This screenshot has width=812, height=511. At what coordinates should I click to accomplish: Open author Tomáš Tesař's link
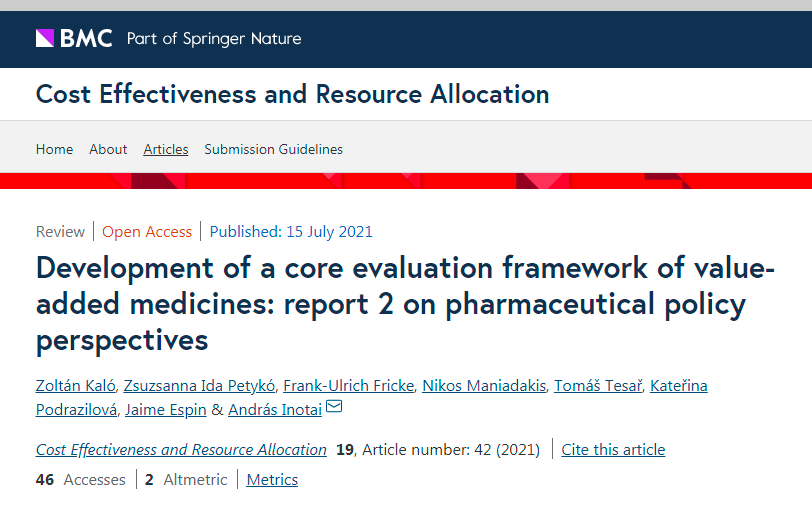pyautogui.click(x=598, y=386)
